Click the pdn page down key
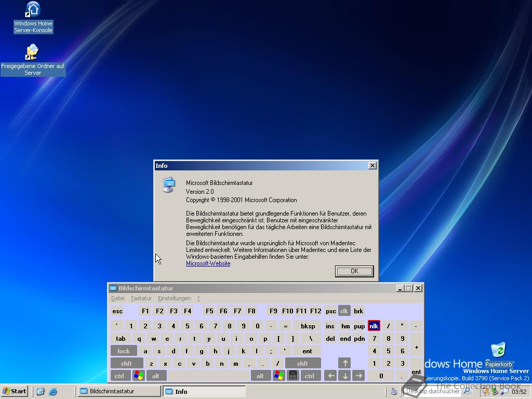 coord(358,338)
